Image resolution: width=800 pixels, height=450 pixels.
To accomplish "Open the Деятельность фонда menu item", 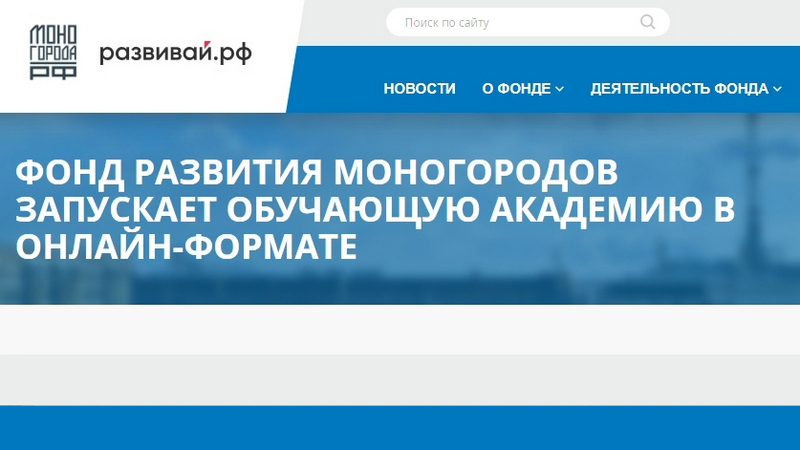I will (679, 88).
